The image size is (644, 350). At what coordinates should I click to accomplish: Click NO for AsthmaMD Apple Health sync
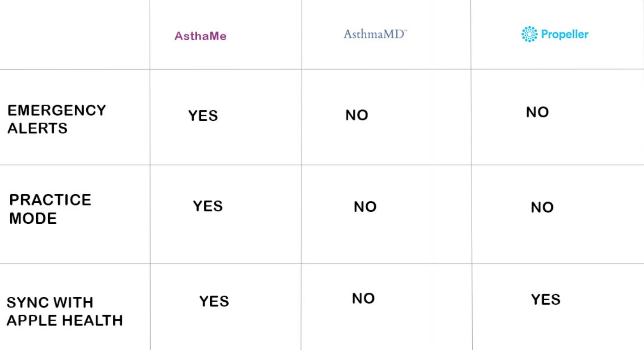364,299
